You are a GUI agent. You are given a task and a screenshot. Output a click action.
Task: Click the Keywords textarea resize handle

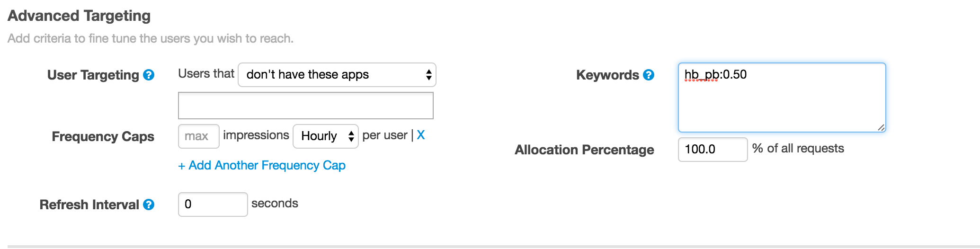click(881, 127)
